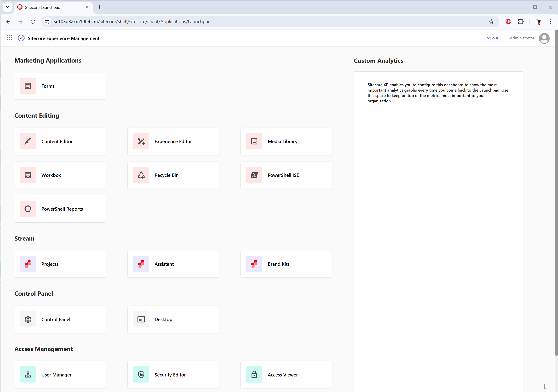Click the Log out link
Image resolution: width=558 pixels, height=392 pixels.
[491, 38]
